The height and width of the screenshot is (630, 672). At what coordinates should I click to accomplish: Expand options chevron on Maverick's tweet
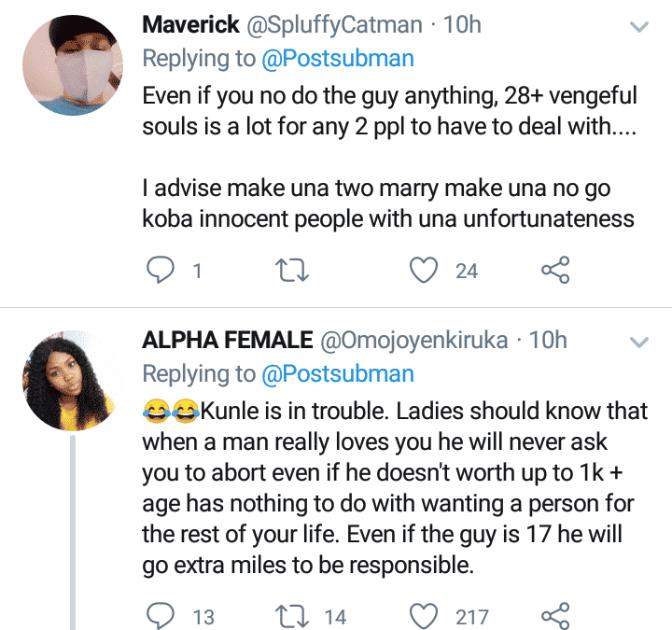[639, 28]
